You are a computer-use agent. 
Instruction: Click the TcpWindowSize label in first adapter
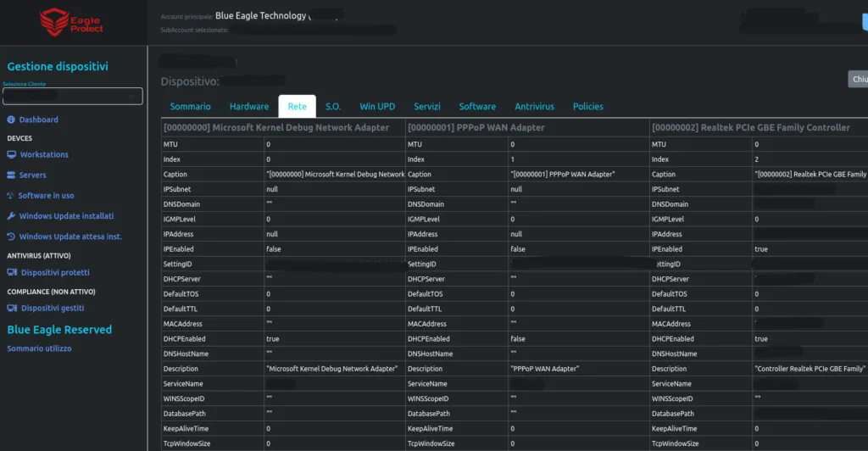click(186, 443)
